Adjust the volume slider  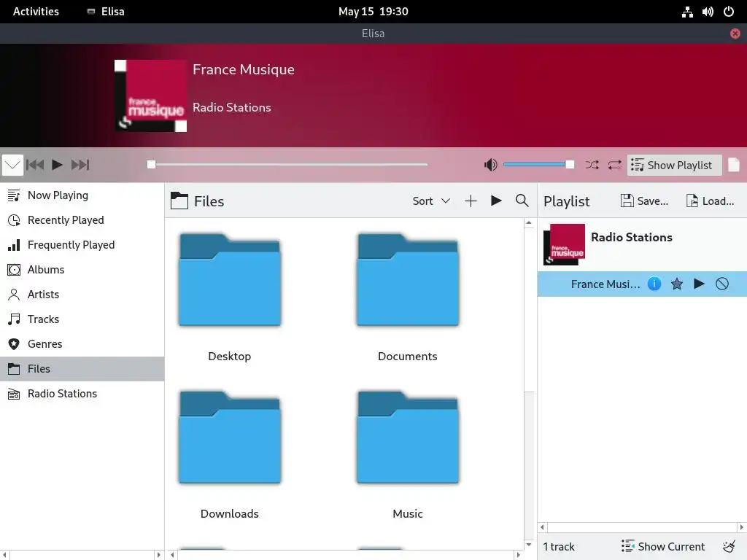click(x=538, y=165)
